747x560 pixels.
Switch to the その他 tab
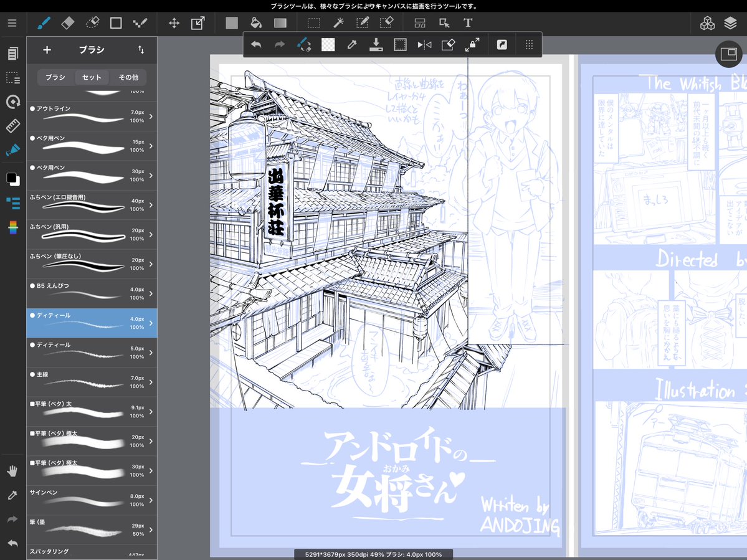(x=127, y=78)
